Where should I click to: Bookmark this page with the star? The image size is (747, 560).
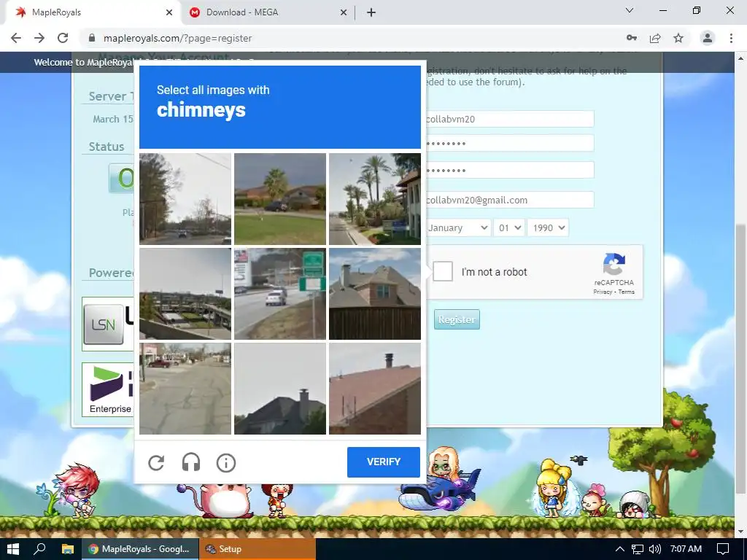click(678, 38)
